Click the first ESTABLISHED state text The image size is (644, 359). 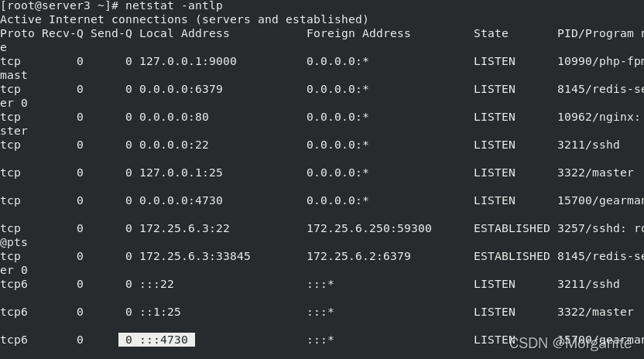coord(512,228)
